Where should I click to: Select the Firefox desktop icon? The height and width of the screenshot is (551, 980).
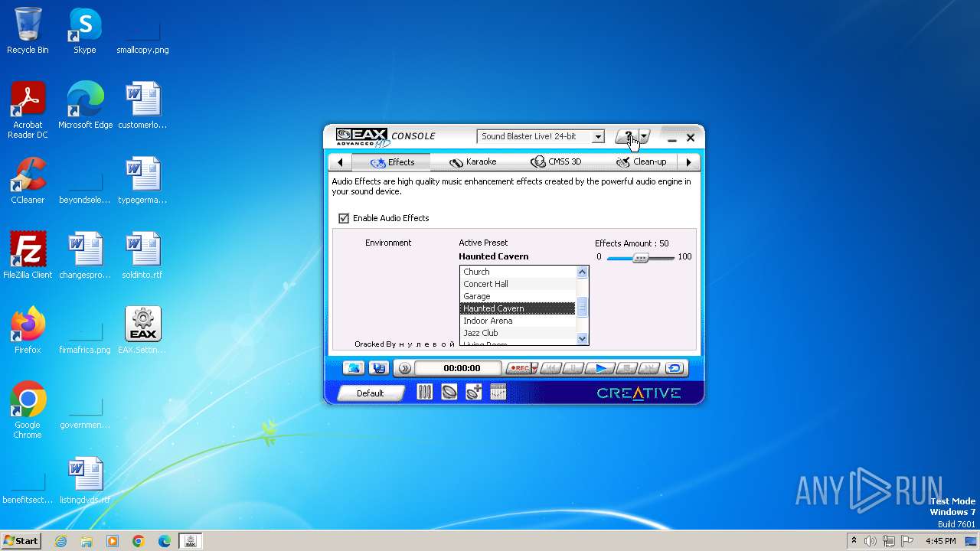[28, 331]
